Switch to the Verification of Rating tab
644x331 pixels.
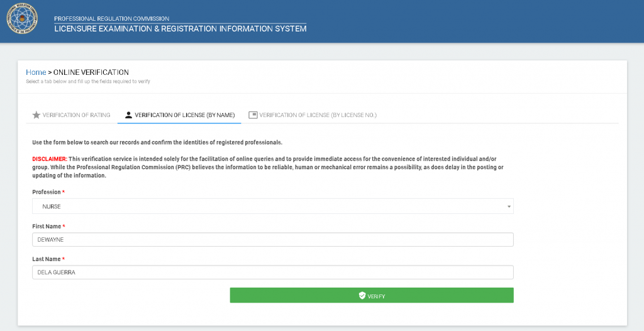72,115
